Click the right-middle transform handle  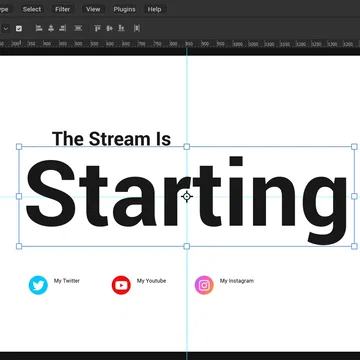354,196
